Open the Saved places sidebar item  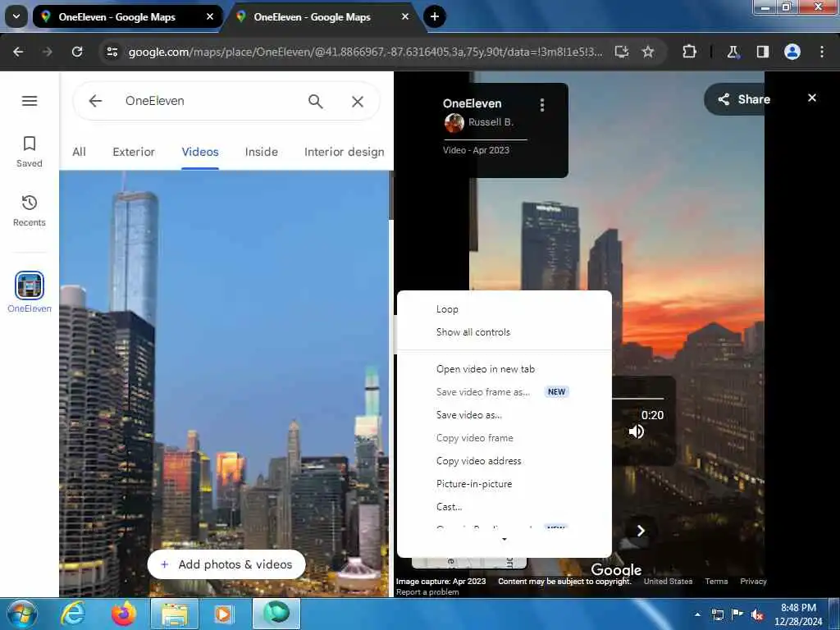pos(30,152)
